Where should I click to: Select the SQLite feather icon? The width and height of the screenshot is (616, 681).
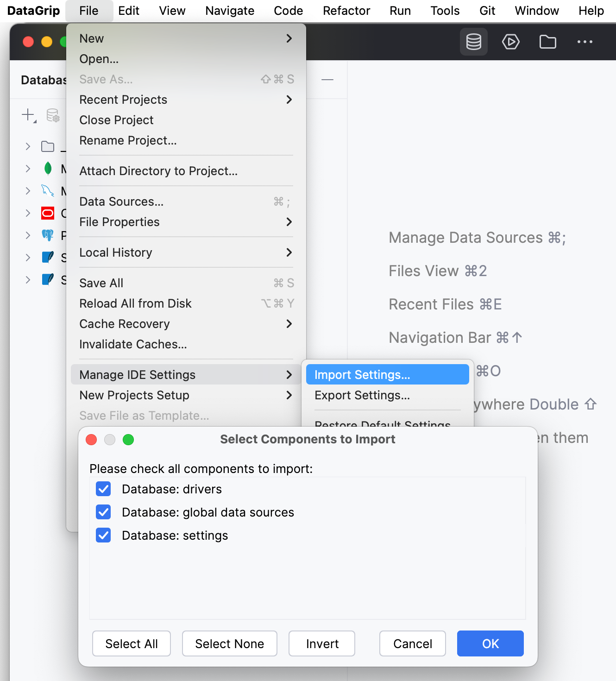click(48, 258)
